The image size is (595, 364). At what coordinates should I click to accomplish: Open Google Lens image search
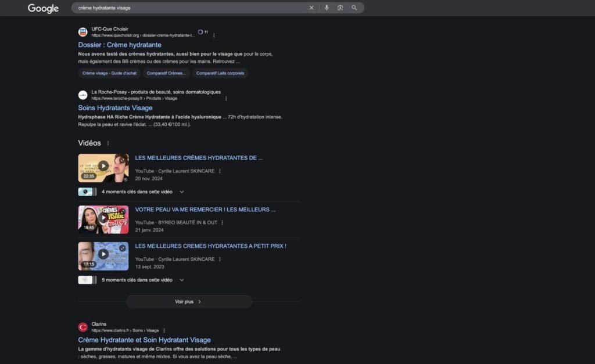pyautogui.click(x=340, y=8)
